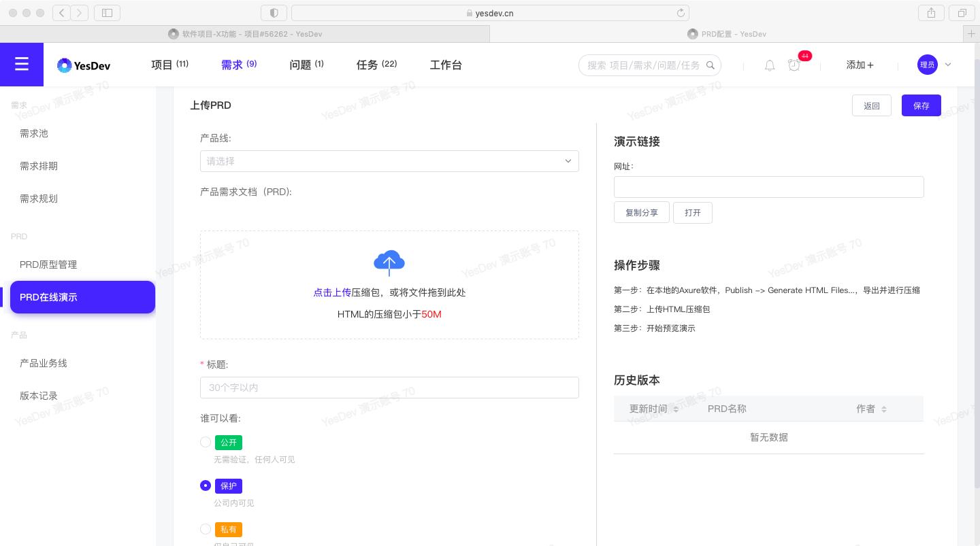Screen dimensions: 980x546
Task: Click the browser back arrow
Action: tap(62, 13)
